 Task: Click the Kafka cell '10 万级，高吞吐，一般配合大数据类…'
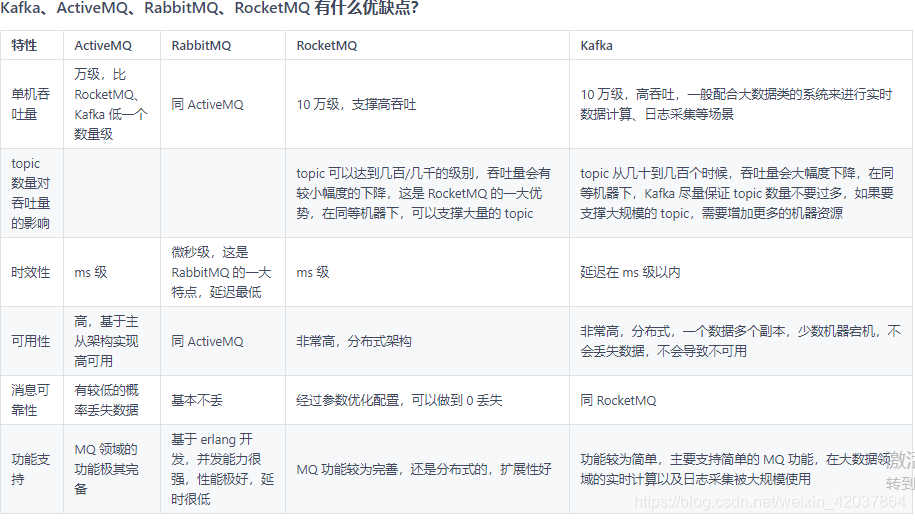[741, 104]
